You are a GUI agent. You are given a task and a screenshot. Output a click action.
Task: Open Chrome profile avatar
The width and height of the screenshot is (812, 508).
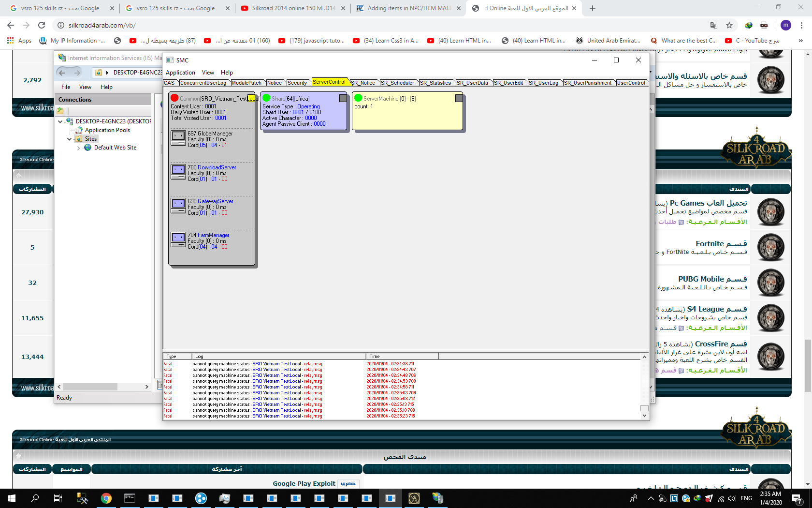pyautogui.click(x=786, y=25)
